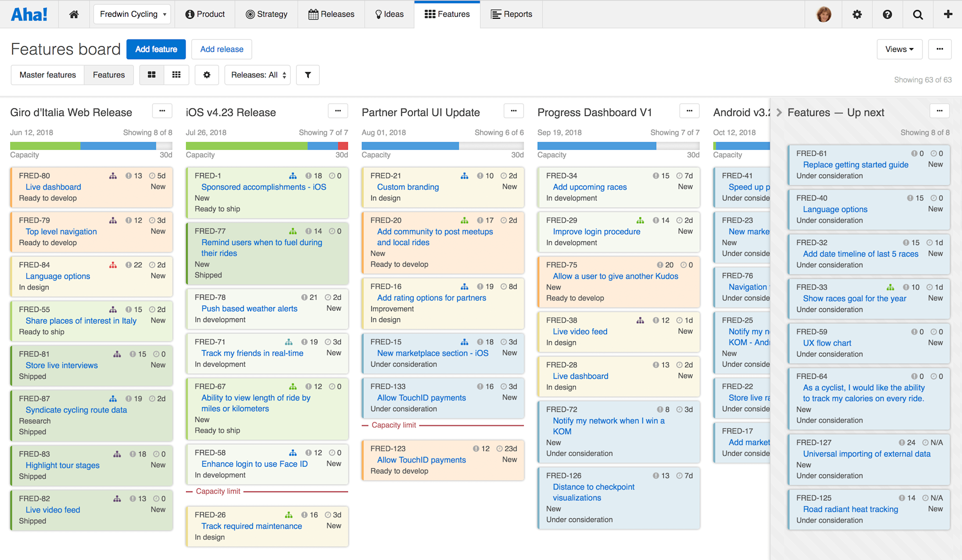Click the home icon in top navigation

point(74,14)
